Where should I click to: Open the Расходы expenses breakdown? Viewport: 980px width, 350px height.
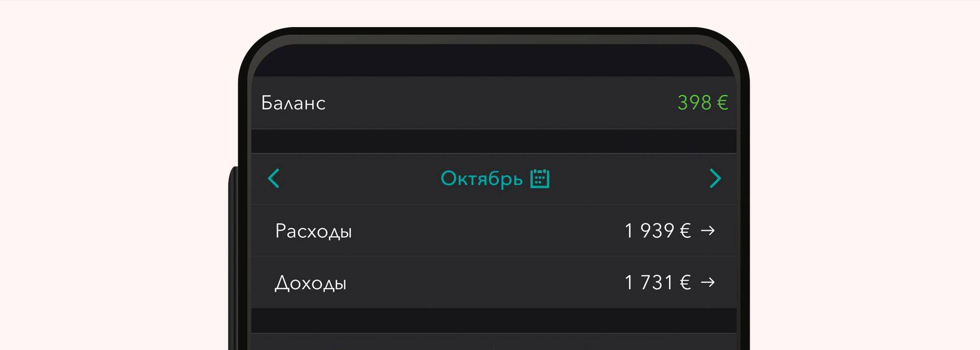(314, 231)
